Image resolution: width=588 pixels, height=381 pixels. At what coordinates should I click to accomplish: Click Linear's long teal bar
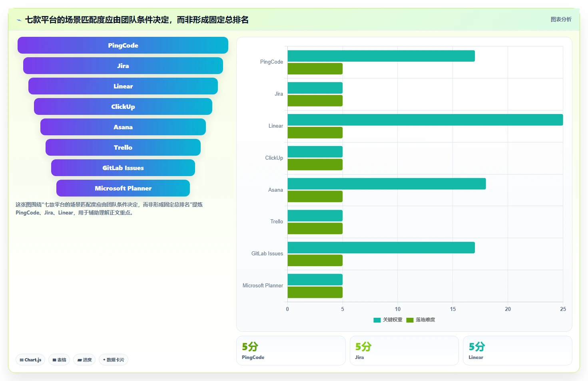(x=425, y=120)
